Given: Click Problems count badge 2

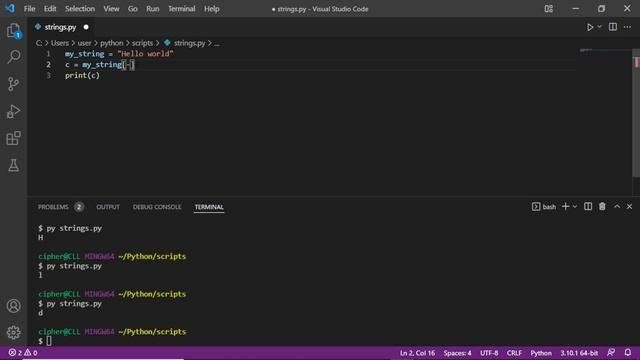Looking at the screenshot, I should coord(79,207).
